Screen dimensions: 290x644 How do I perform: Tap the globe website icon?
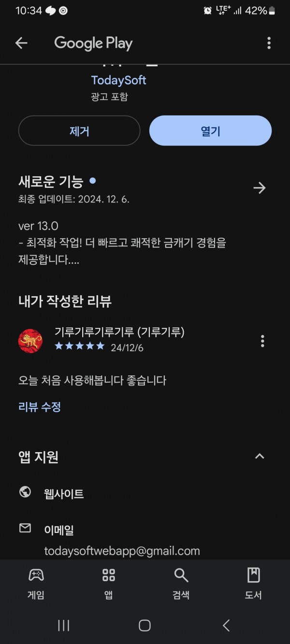coord(25,492)
